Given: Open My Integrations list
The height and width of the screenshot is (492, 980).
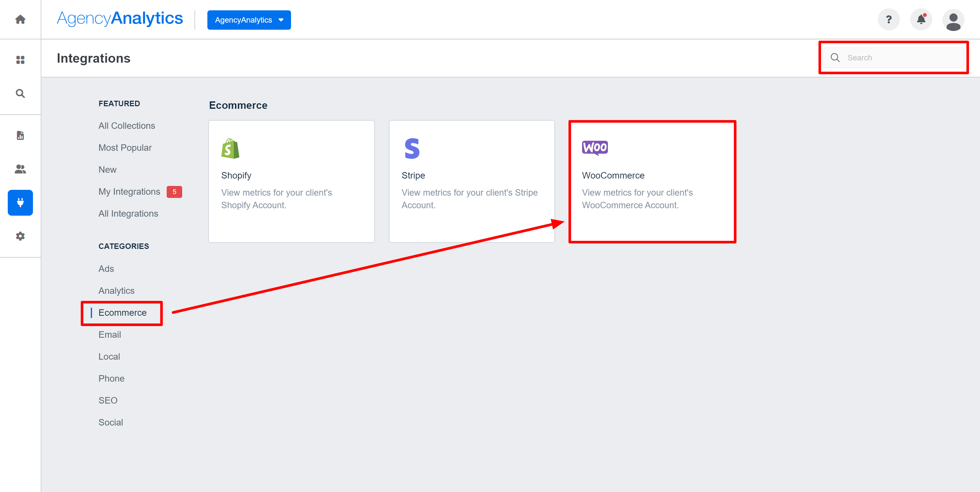Looking at the screenshot, I should tap(129, 192).
